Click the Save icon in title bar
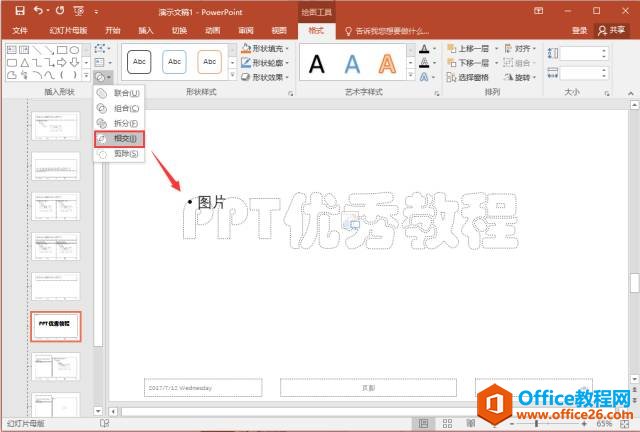 (19, 11)
